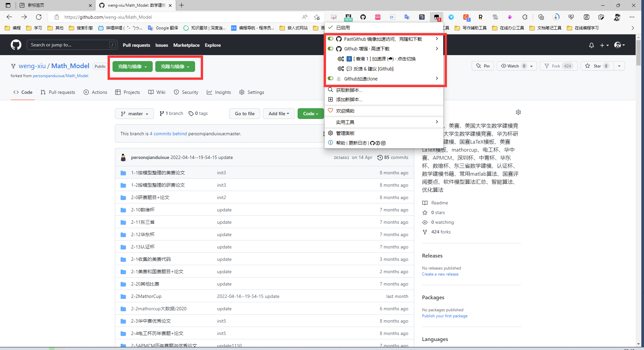Open the 管理面板 gear icon

330,133
